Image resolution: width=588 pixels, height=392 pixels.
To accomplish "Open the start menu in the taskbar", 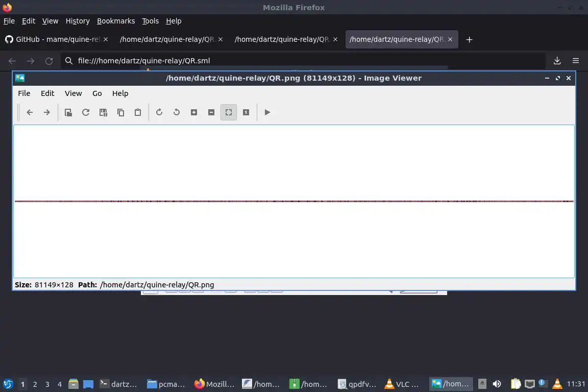I will pyautogui.click(x=8, y=384).
